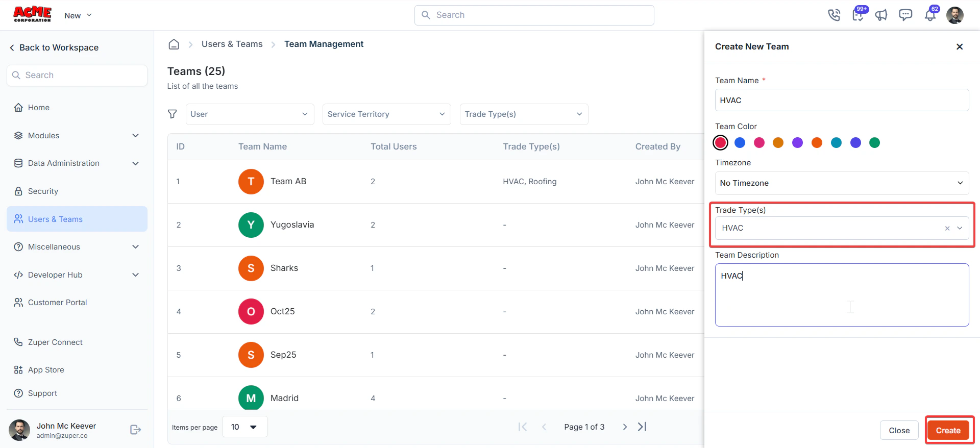Open App Store in sidebar
Image resolution: width=980 pixels, height=448 pixels.
pos(77,370)
